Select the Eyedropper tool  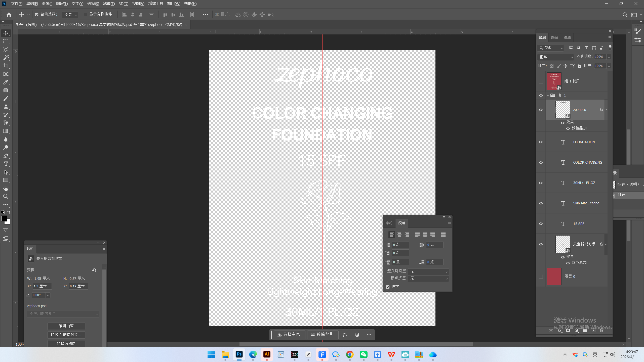point(6,82)
